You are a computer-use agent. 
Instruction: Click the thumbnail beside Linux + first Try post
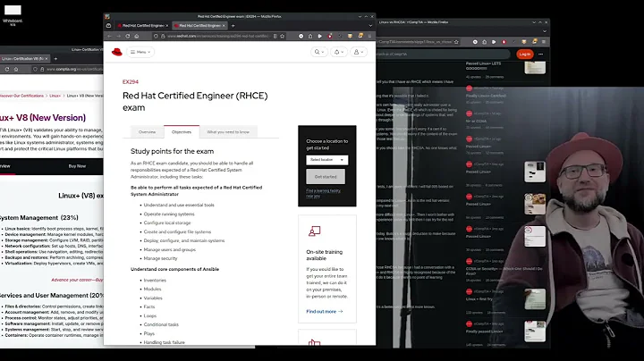coord(535,299)
